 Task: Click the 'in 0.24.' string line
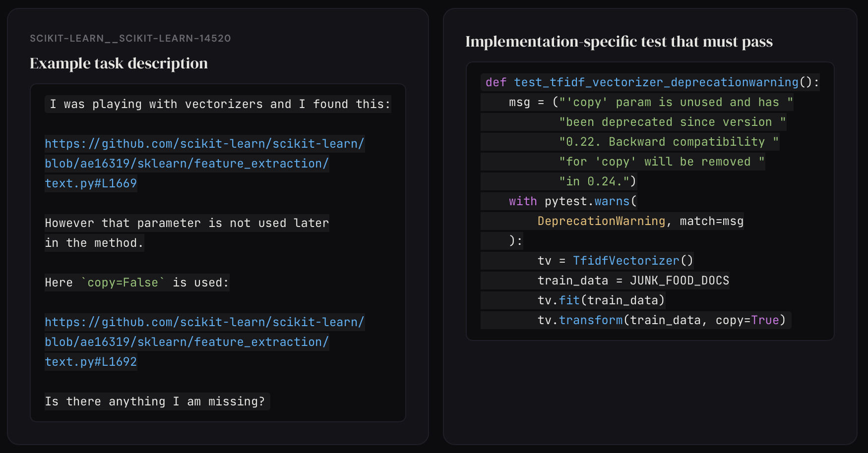(598, 181)
